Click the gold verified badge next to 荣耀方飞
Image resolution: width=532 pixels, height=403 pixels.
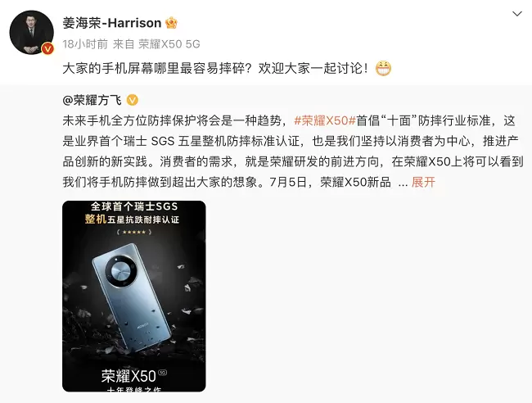coord(133,101)
